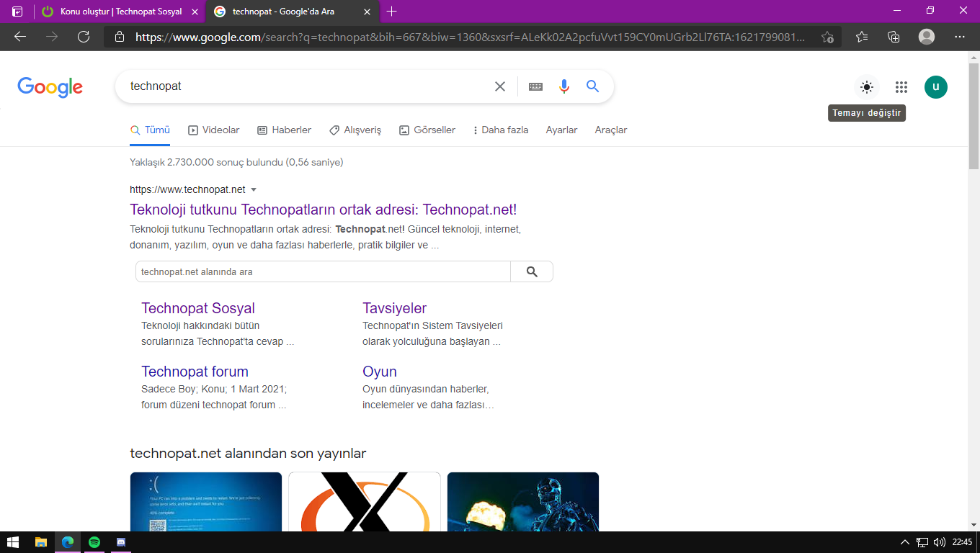Open the Edge browser profile menu
Screen dimensions: 980x553
point(927,37)
